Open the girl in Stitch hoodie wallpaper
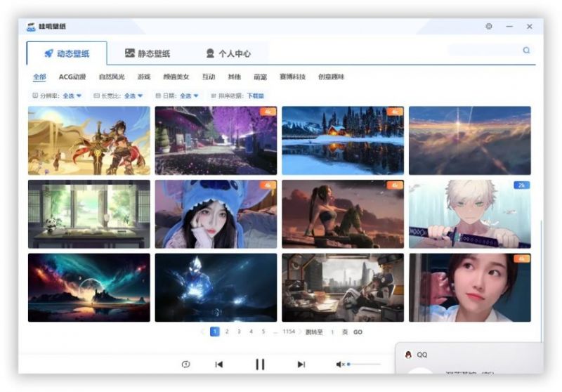The width and height of the screenshot is (562, 392). (x=216, y=214)
